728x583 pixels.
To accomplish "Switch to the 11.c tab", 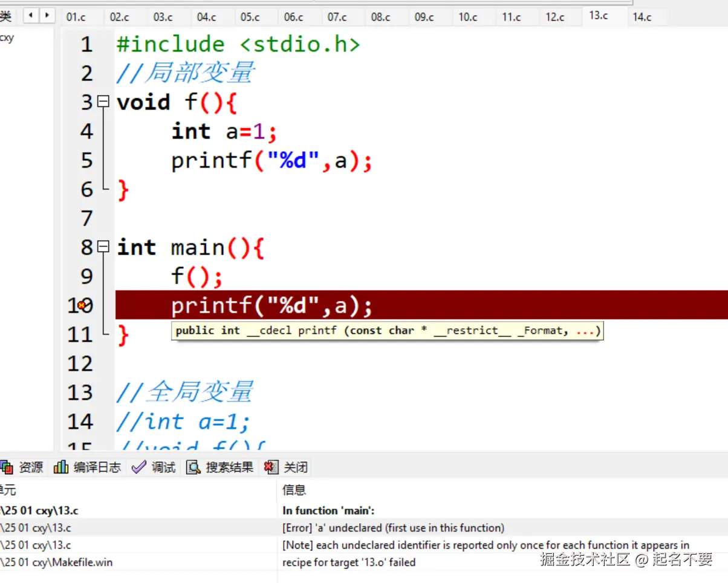I will 512,17.
